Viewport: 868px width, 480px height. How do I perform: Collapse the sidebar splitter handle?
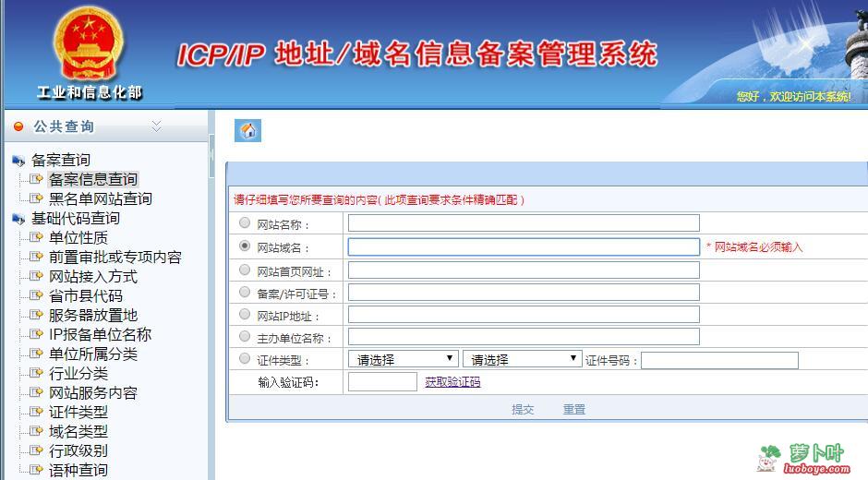pyautogui.click(x=211, y=156)
